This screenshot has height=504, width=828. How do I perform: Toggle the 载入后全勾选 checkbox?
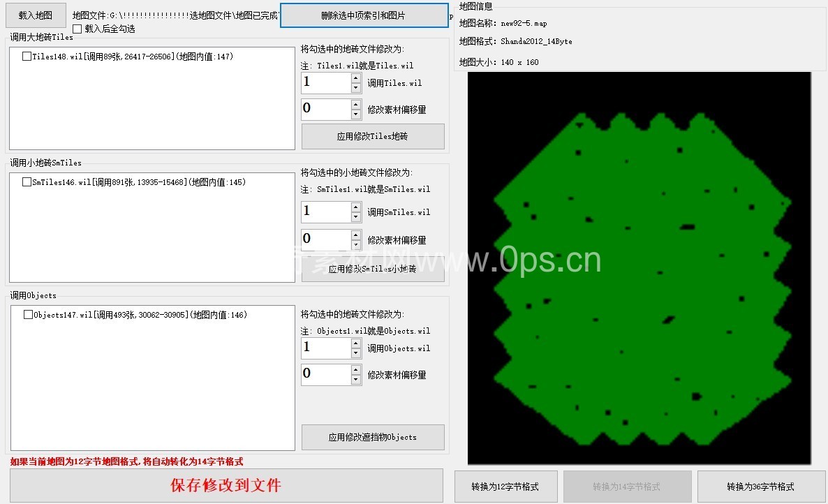click(77, 29)
